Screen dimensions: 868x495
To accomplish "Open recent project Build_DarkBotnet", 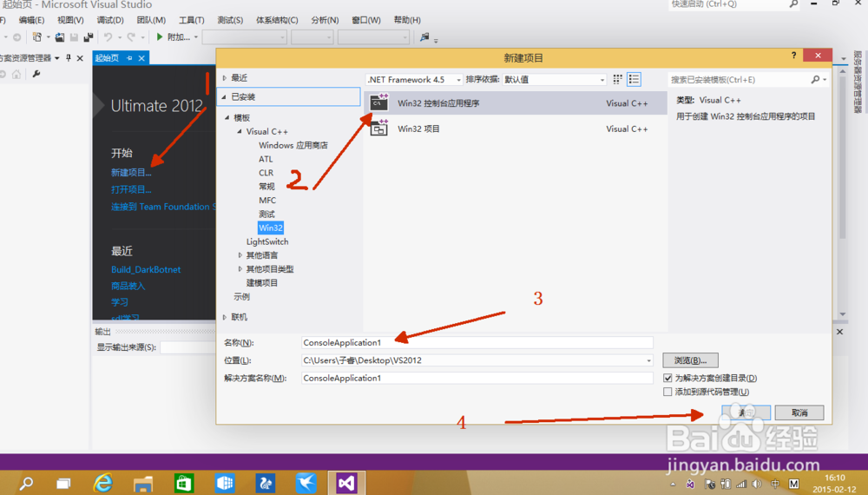I will [146, 270].
